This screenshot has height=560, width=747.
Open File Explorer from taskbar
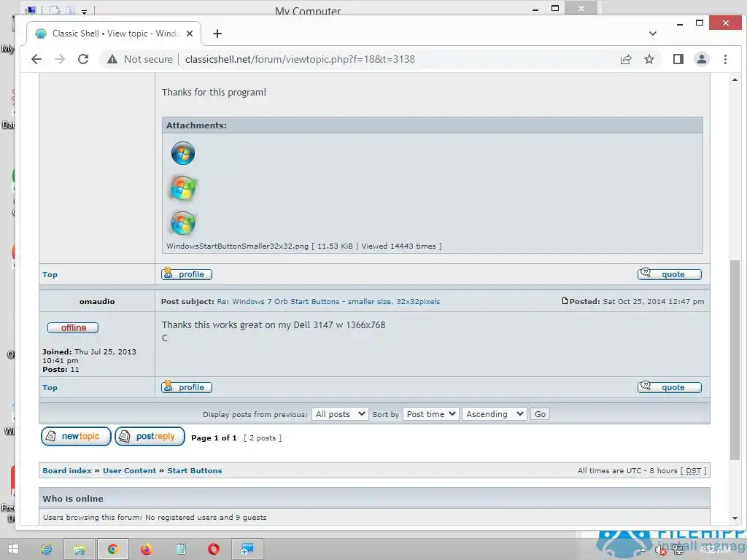pyautogui.click(x=80, y=549)
